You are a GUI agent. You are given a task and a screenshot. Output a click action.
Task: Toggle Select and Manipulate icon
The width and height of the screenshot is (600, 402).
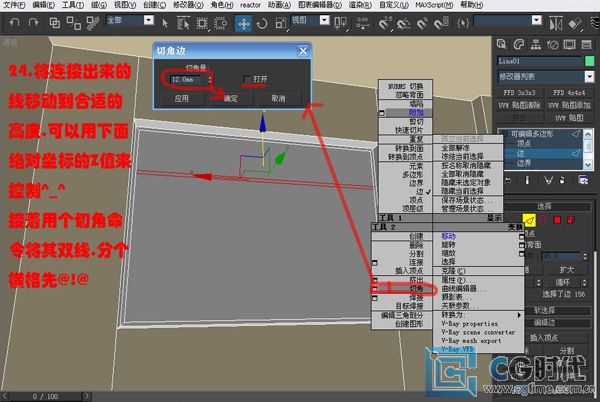pyautogui.click(x=362, y=24)
